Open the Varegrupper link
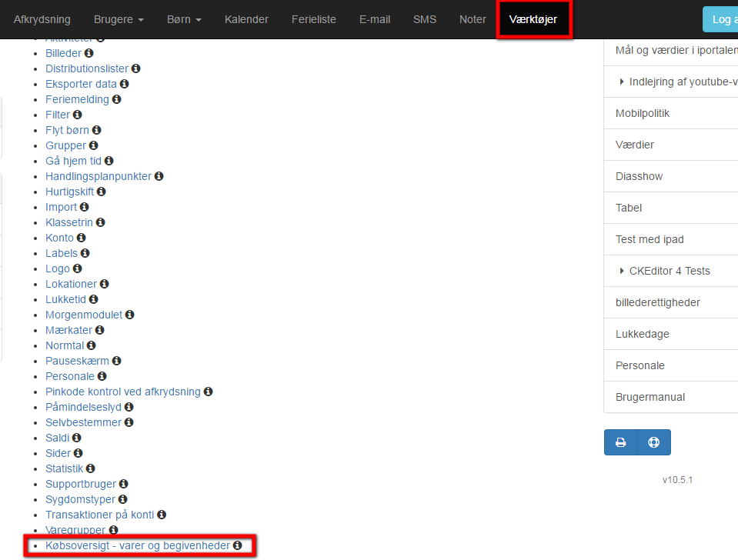This screenshot has width=738, height=560. point(75,530)
